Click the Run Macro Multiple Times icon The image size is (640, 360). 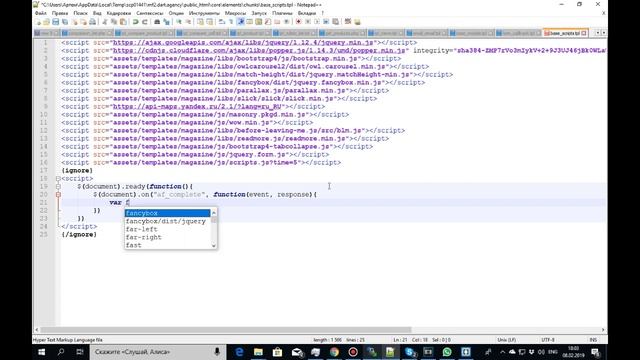326,22
